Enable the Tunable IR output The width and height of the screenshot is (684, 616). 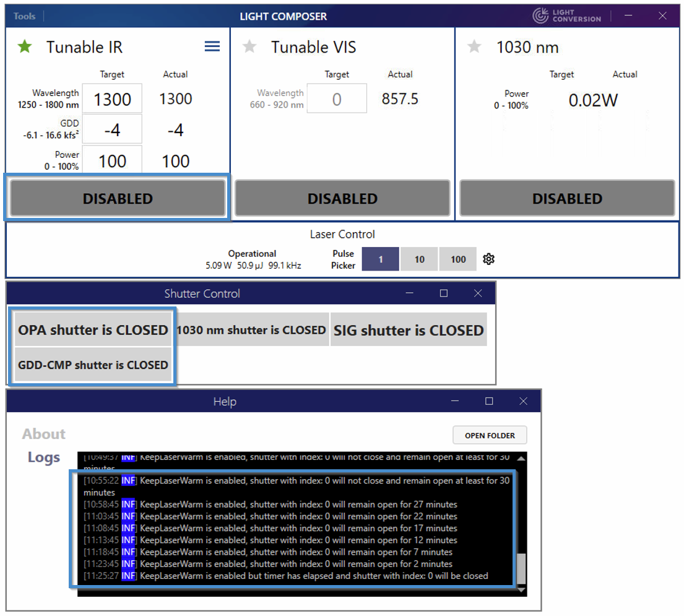(118, 199)
